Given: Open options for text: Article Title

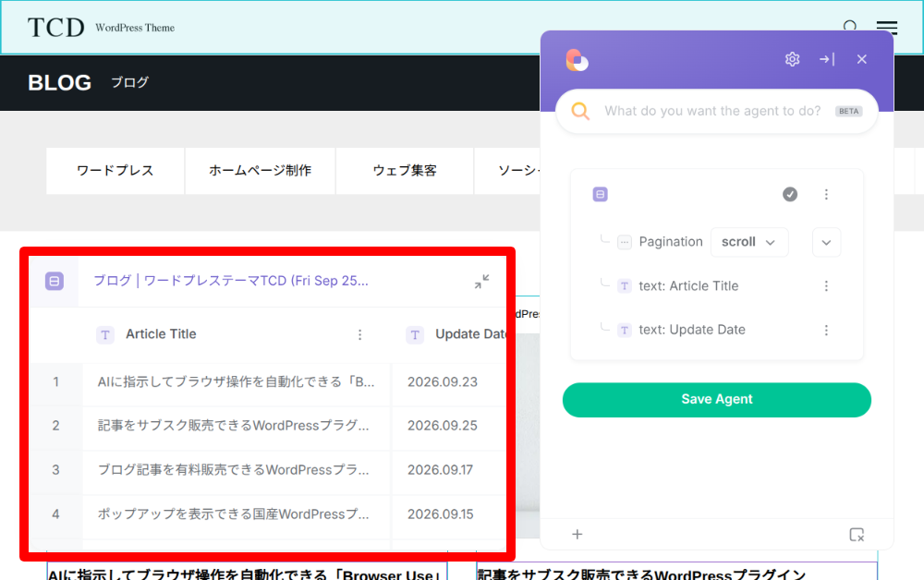Looking at the screenshot, I should click(826, 286).
